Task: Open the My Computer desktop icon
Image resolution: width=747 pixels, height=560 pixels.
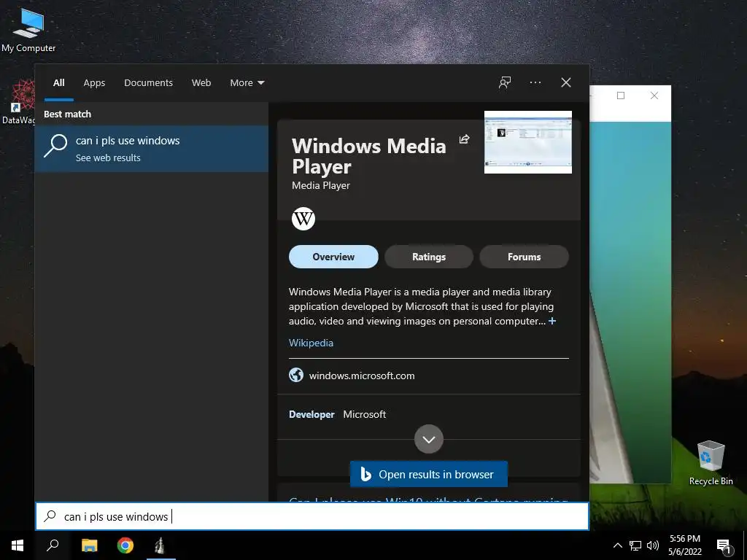Action: [x=28, y=29]
